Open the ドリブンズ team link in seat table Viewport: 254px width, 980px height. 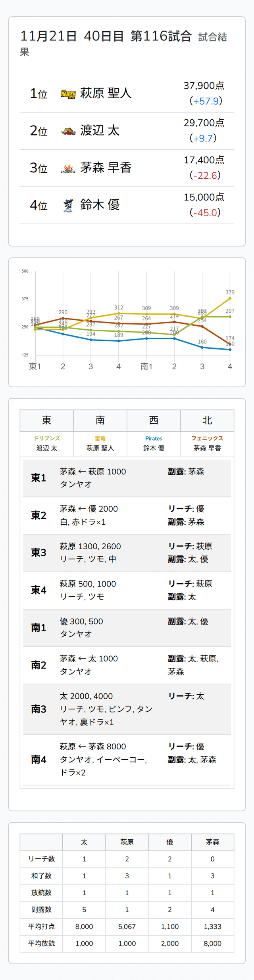click(x=47, y=438)
